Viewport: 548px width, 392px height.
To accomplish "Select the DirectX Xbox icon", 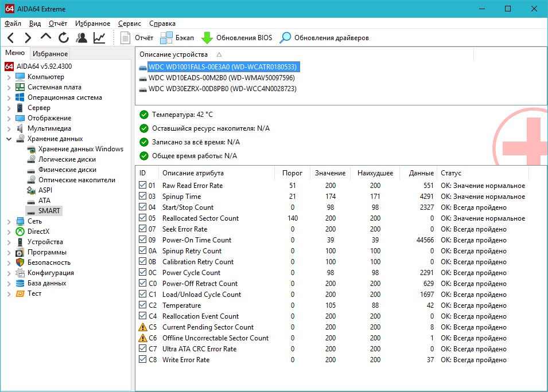I will 20,232.
